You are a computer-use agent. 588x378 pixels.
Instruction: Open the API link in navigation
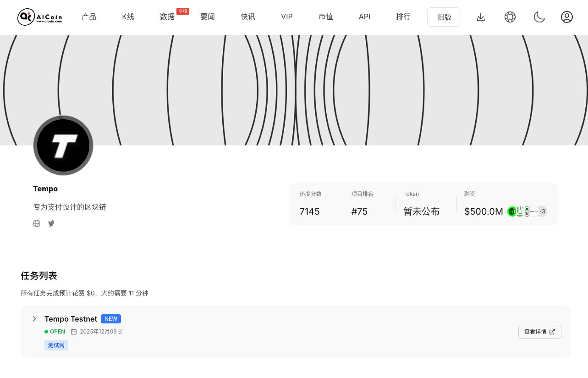[x=365, y=17]
